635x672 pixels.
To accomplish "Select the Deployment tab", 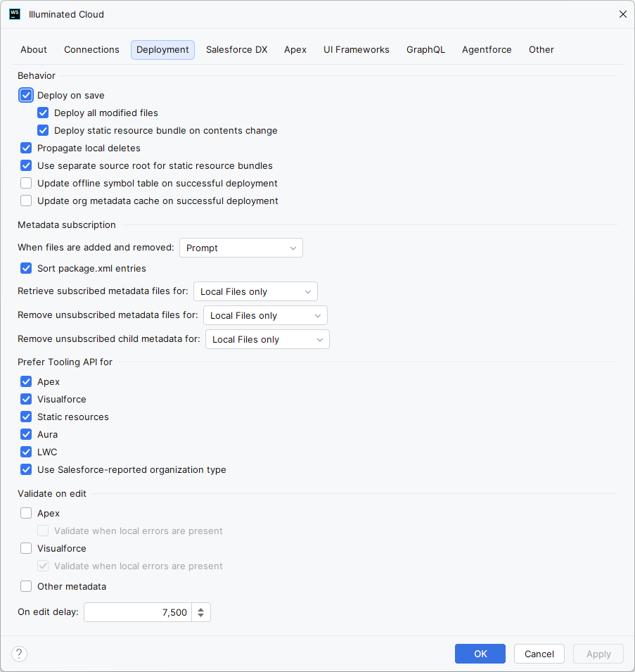I will pyautogui.click(x=162, y=50).
